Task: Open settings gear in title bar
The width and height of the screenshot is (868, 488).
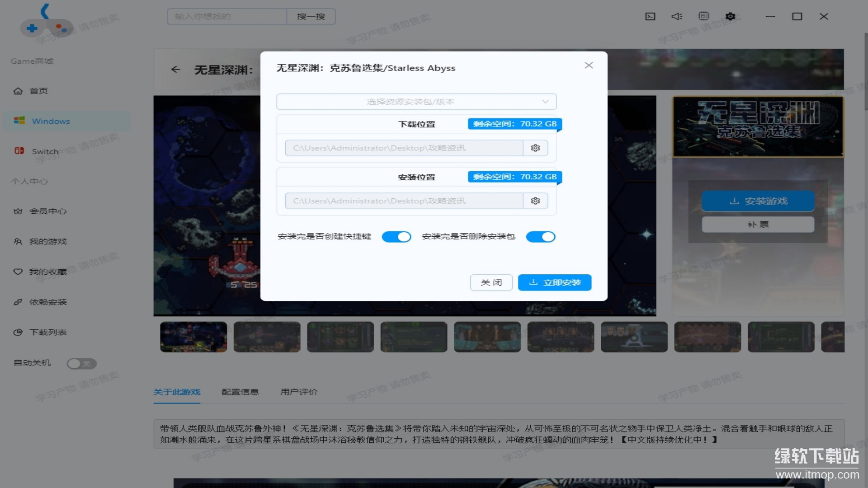Action: (730, 17)
